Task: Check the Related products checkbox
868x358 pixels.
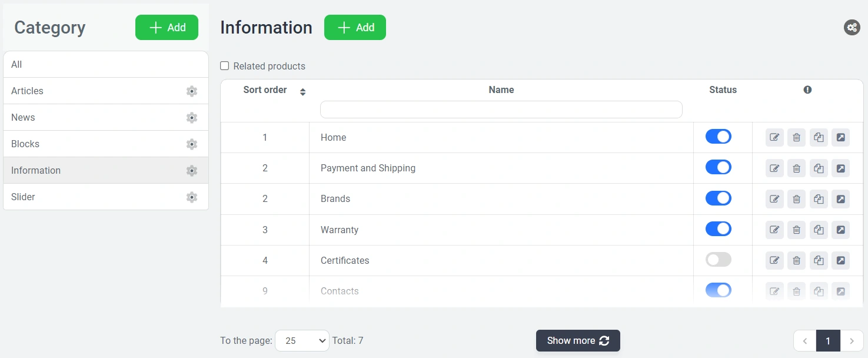Action: 225,66
